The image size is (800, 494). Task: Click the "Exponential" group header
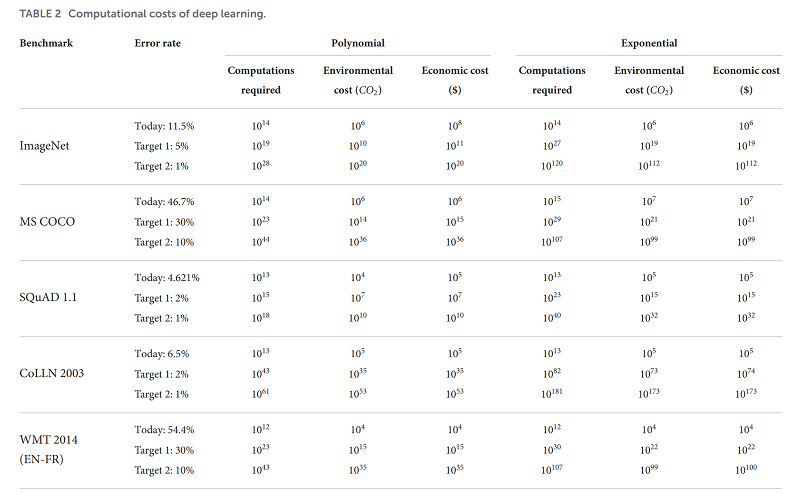tap(649, 44)
